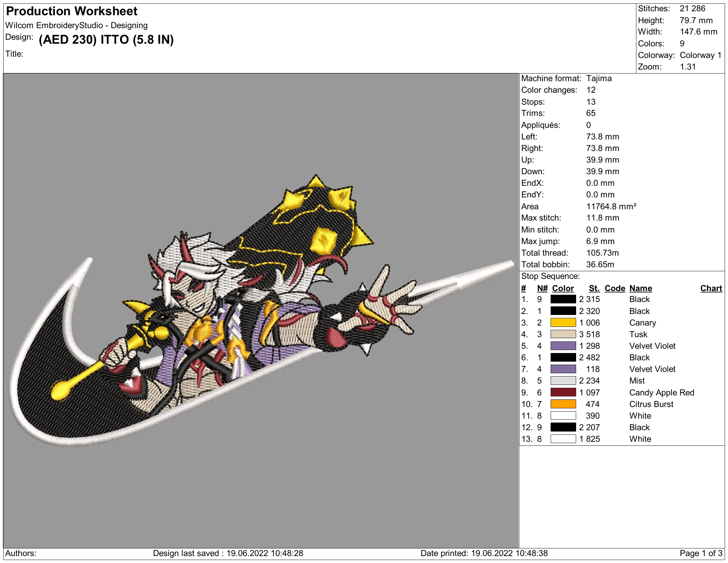Click the Tusk beige swatch in stop 4

[563, 334]
